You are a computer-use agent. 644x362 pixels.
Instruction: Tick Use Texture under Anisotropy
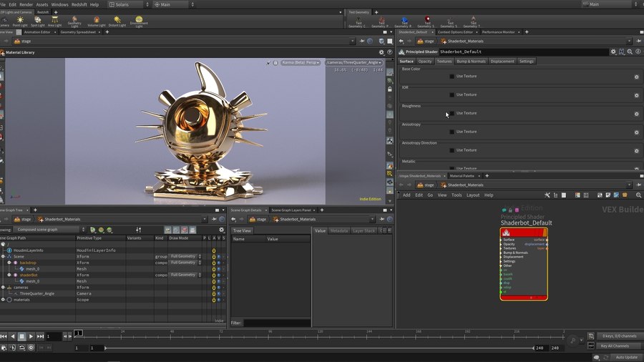[452, 132]
